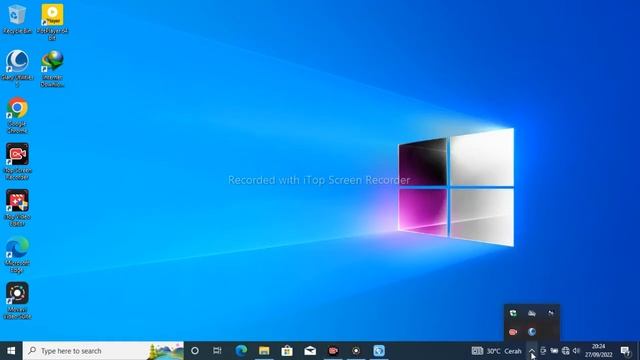Open Microsoft Store from the taskbar
640x360 pixels.
[x=287, y=351]
